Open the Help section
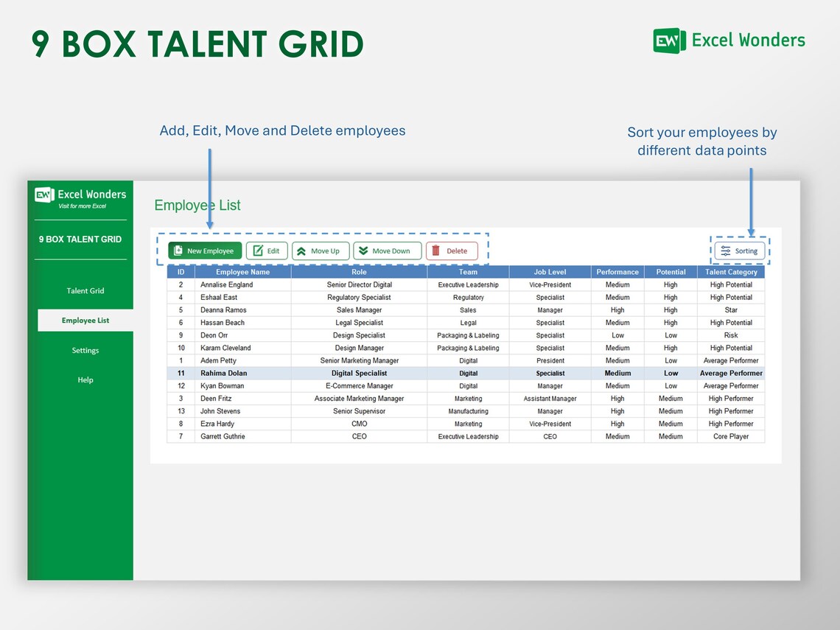The image size is (840, 630). 85,379
